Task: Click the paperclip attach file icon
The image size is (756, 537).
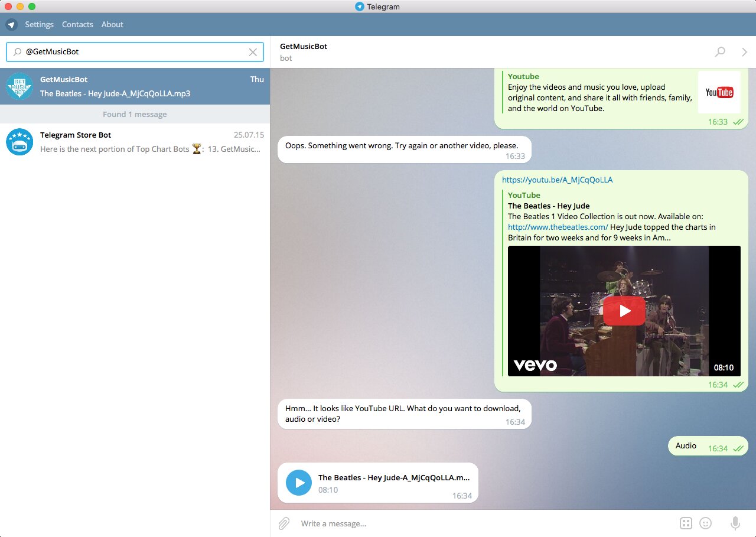Action: (284, 523)
